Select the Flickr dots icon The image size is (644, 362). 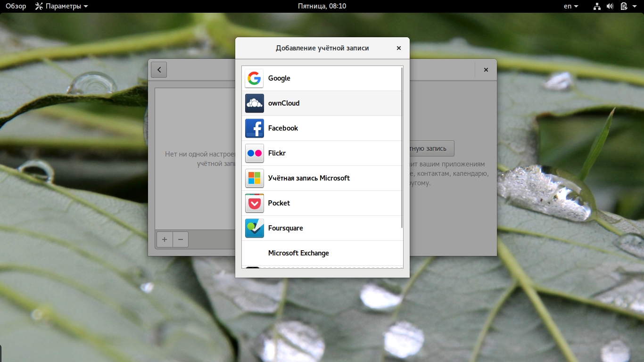point(254,153)
